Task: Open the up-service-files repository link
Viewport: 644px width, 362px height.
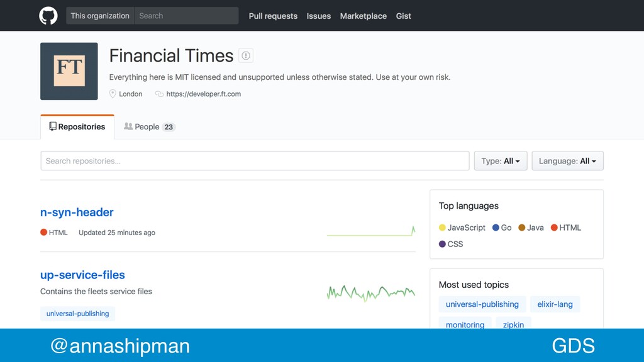Action: (x=82, y=275)
